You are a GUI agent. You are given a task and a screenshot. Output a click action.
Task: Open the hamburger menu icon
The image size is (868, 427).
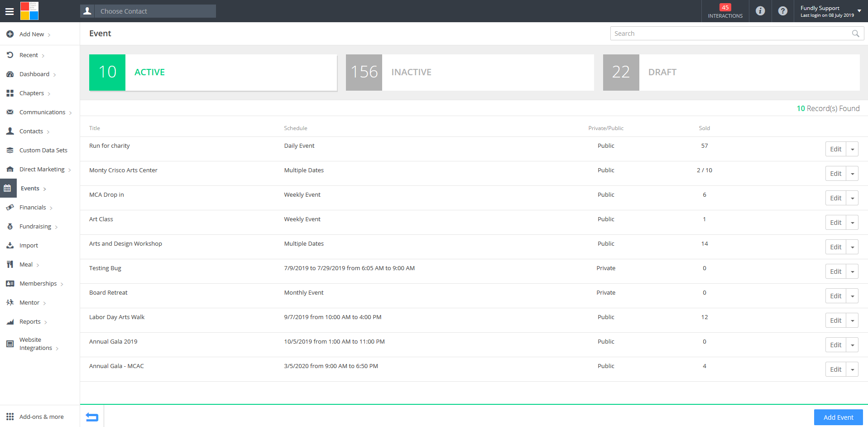9,11
